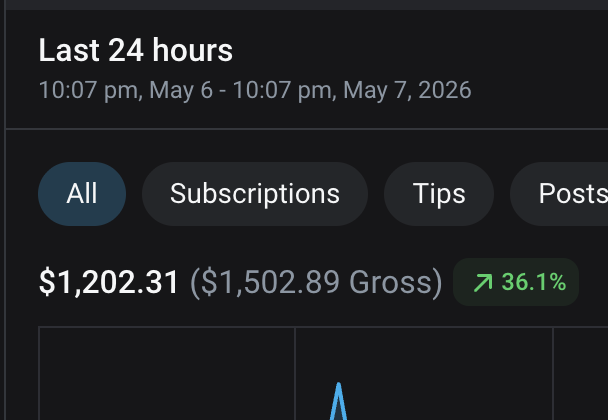This screenshot has height=420, width=608.
Task: Click the first vertical gridline in the chart
Action: (295, 374)
